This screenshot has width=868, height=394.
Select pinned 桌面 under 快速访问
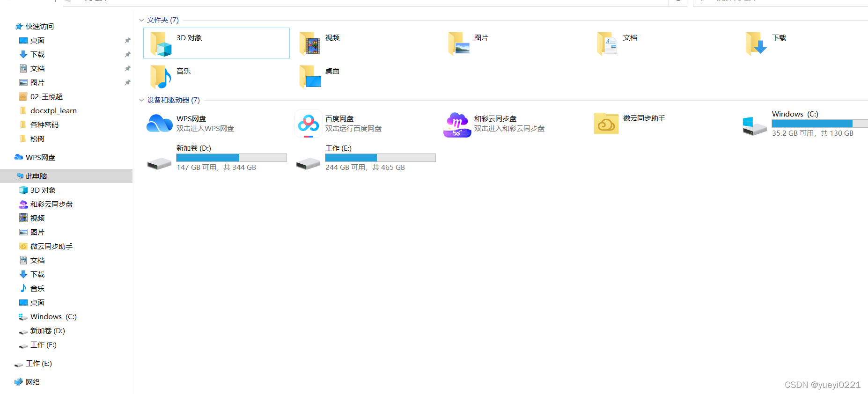coord(37,40)
